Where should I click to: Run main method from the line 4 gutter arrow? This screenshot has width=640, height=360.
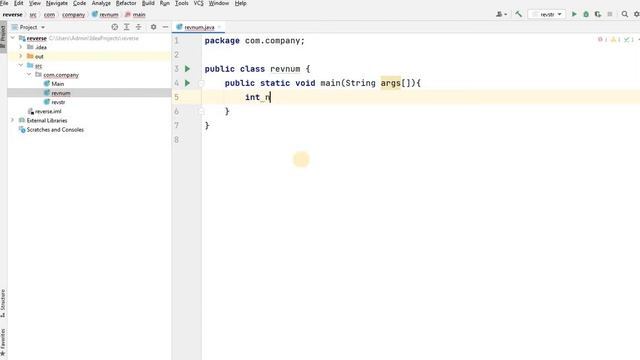(187, 83)
